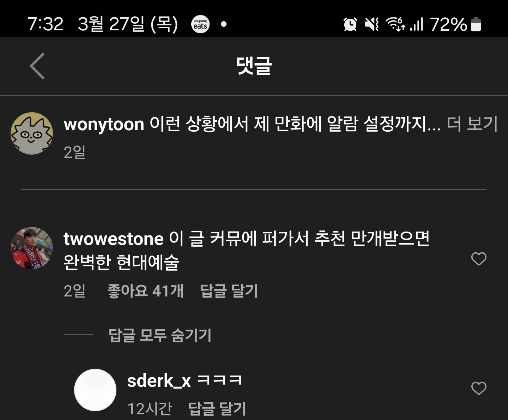This screenshot has width=508, height=420.
Task: Open the wonytoon username link
Action: tap(104, 125)
